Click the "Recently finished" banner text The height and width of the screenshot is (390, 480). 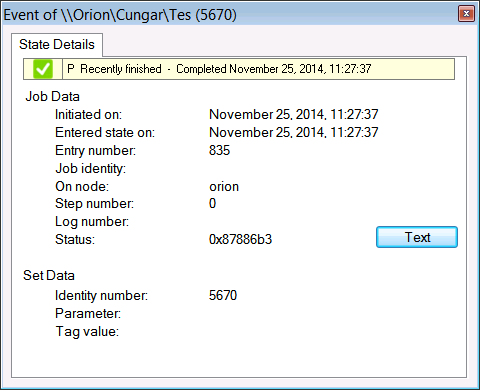click(x=121, y=69)
